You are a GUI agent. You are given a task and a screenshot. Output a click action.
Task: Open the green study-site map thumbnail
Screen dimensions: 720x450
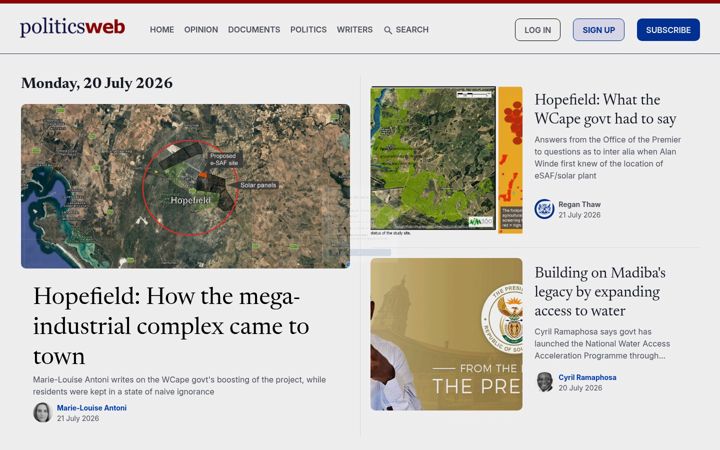446,160
